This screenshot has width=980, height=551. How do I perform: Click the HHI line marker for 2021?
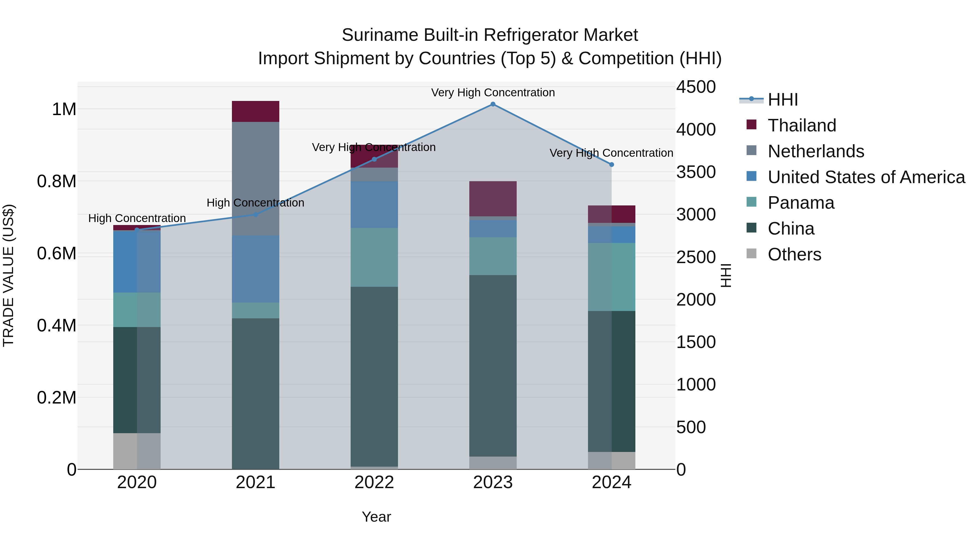[x=256, y=214]
